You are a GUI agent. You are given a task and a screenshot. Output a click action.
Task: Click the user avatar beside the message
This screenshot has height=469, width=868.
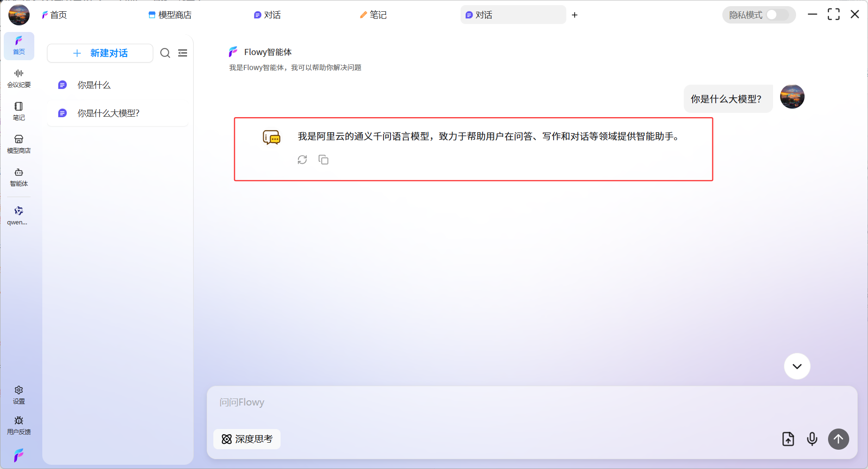point(792,96)
